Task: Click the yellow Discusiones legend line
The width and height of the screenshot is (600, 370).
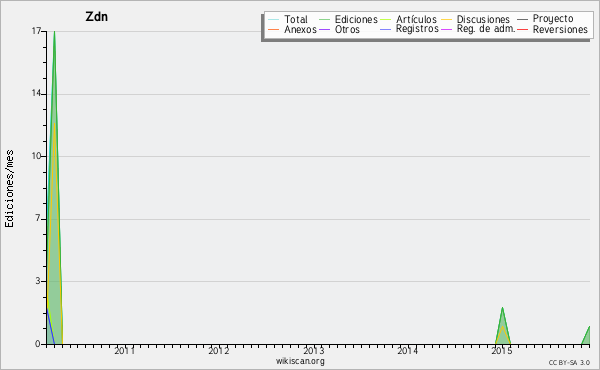Action: tap(447, 19)
